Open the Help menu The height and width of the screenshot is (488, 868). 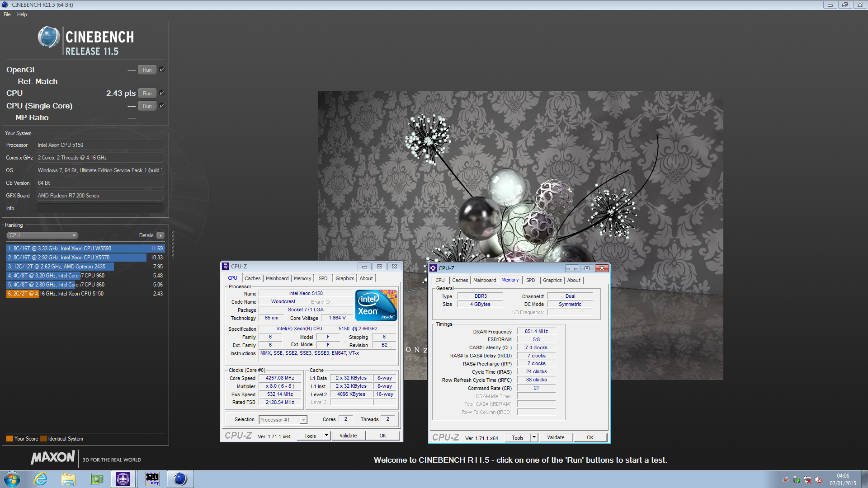pos(22,14)
